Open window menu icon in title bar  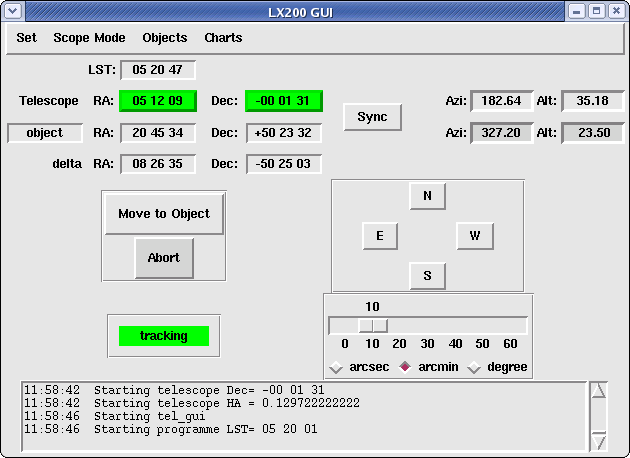(x=12, y=11)
